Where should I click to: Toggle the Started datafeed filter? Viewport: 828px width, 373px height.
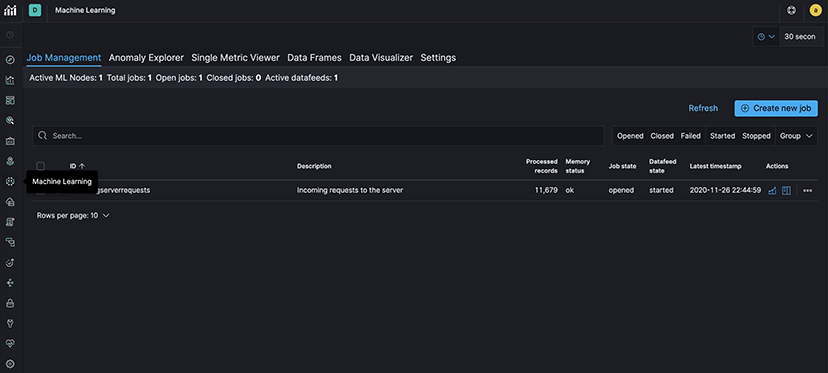click(722, 136)
